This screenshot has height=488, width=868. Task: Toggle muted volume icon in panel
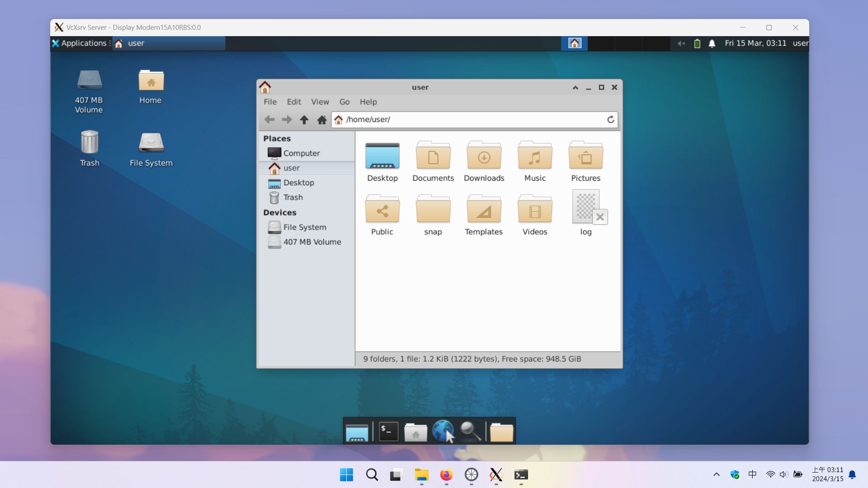click(x=681, y=43)
